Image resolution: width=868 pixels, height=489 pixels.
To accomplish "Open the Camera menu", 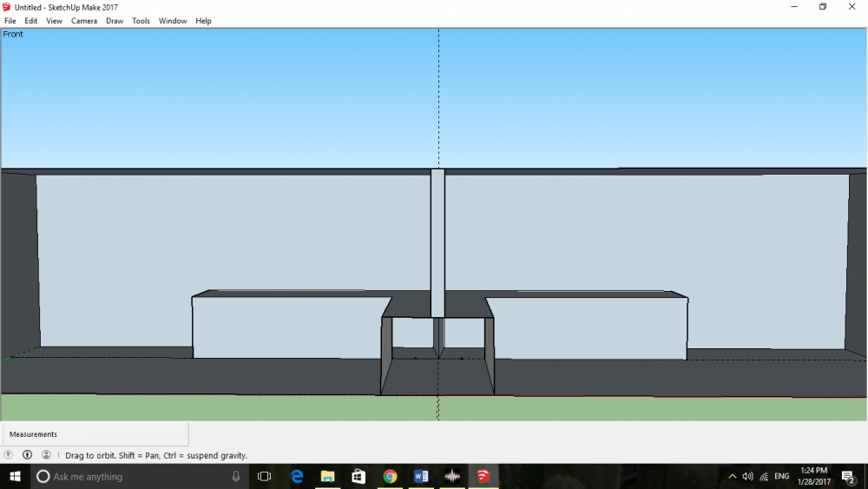I will pyautogui.click(x=84, y=21).
